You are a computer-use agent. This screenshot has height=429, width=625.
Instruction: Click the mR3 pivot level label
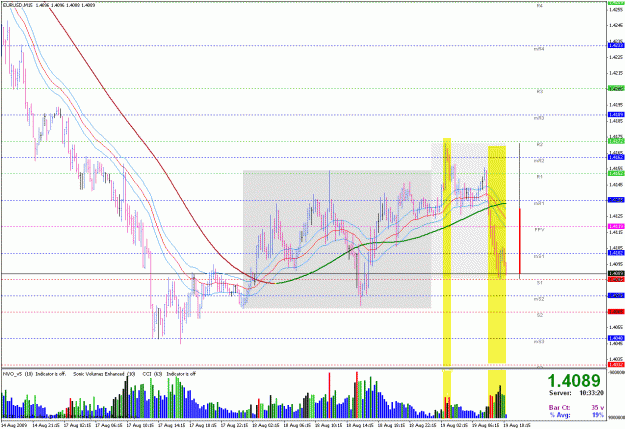[539, 118]
